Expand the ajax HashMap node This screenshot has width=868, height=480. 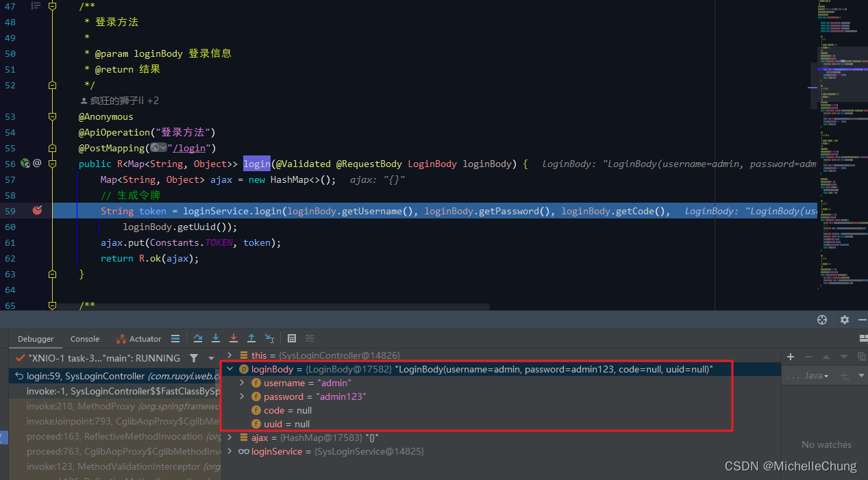pos(230,438)
